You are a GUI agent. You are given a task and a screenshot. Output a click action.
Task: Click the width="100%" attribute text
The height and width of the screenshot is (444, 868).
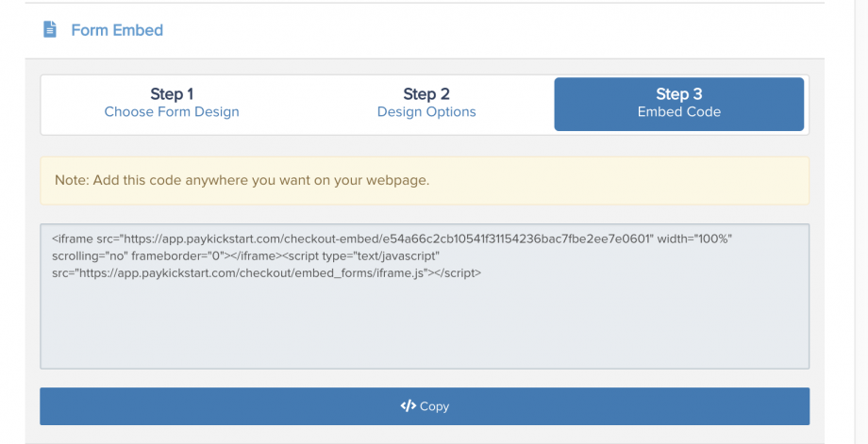(x=694, y=238)
